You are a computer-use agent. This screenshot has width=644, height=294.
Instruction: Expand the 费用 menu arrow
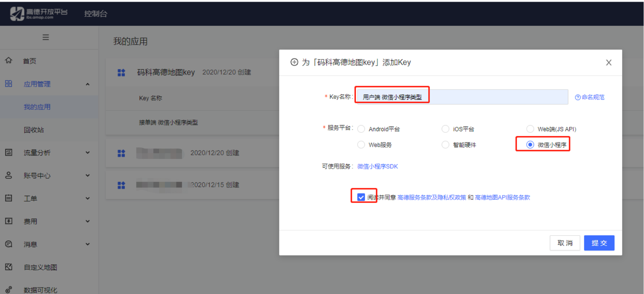pyautogui.click(x=88, y=221)
